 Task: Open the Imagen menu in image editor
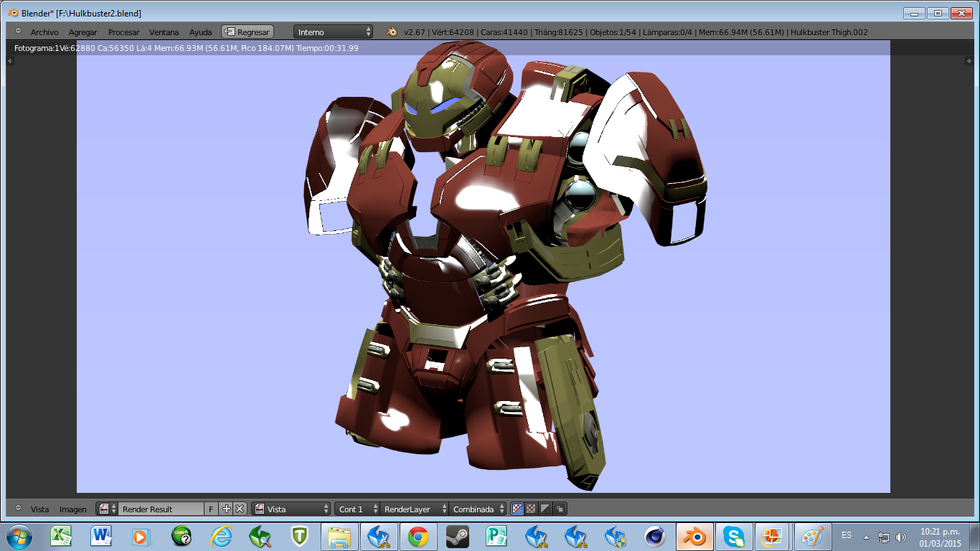pyautogui.click(x=72, y=509)
